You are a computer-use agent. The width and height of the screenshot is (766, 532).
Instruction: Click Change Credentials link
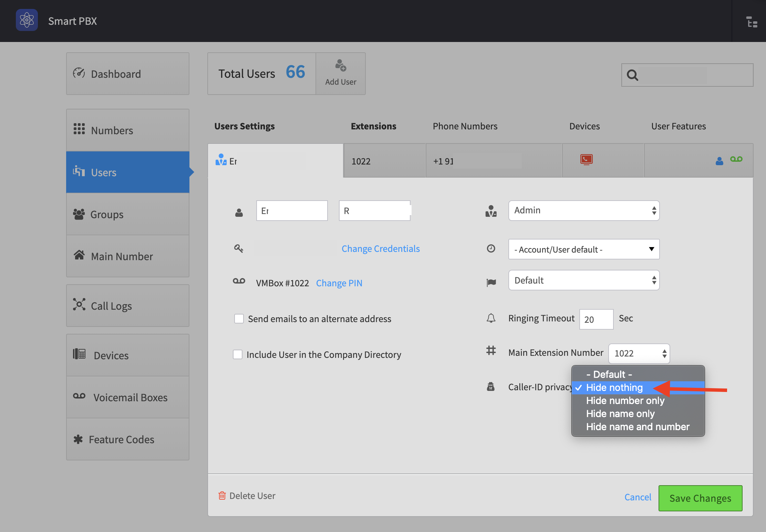(x=381, y=248)
